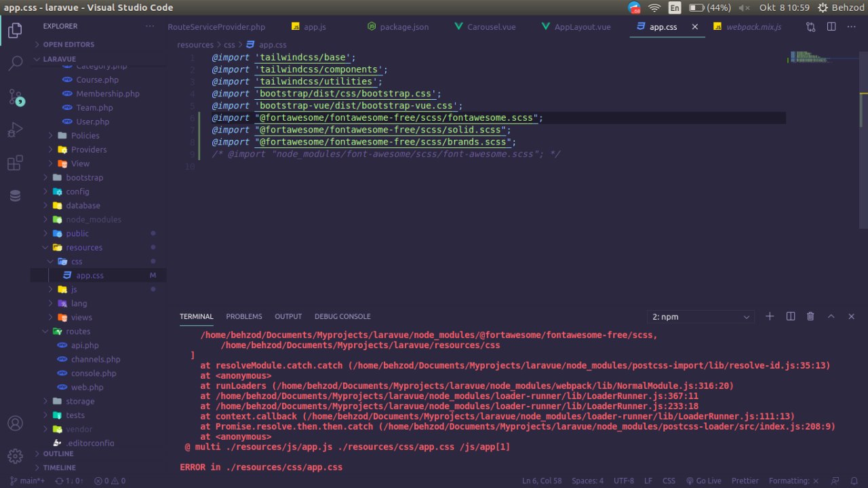Open notifications bell in status bar

[855, 481]
